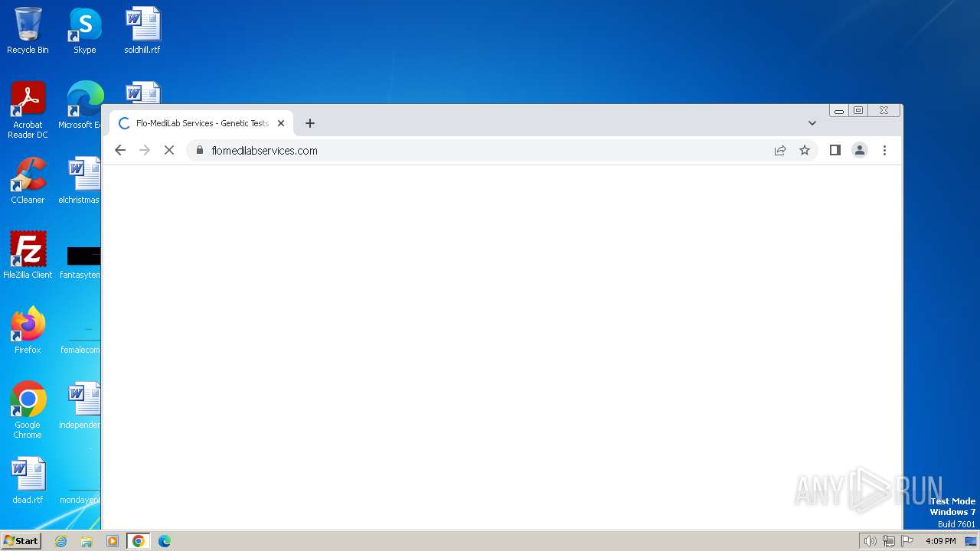Stop loading the page
This screenshot has height=551, width=980.
pyautogui.click(x=169, y=151)
